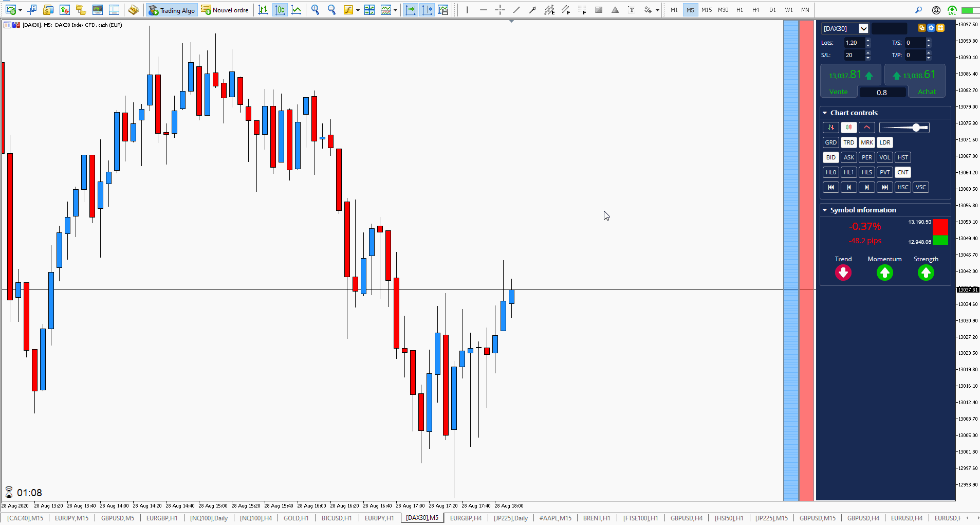980x525 pixels.
Task: Open the new chart toolbar icon
Action: pyautogui.click(x=10, y=10)
